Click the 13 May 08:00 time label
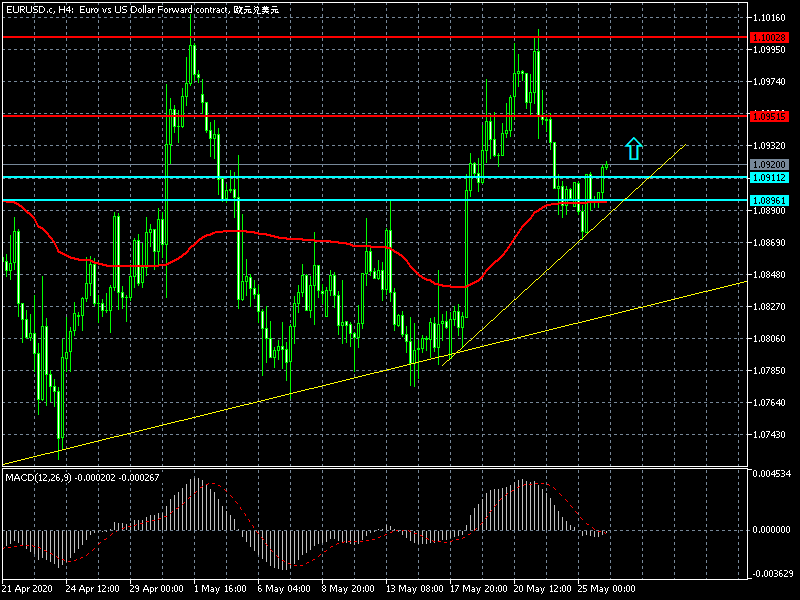 pos(414,588)
